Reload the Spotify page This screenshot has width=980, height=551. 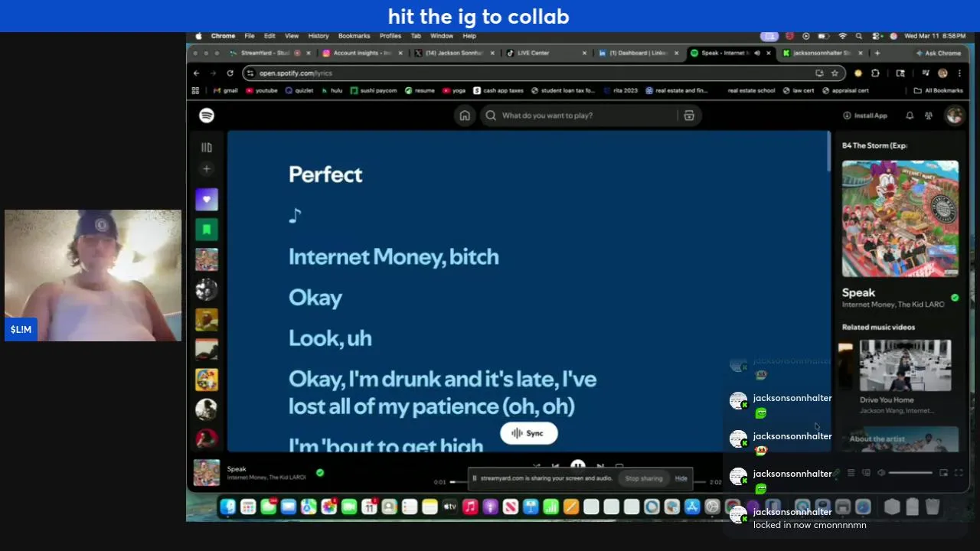tap(230, 73)
